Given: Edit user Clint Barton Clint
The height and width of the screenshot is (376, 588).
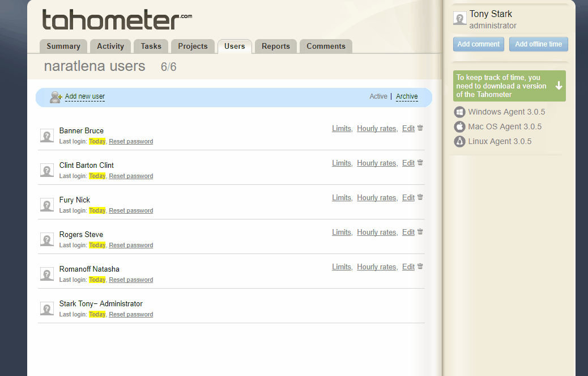Looking at the screenshot, I should [x=408, y=163].
